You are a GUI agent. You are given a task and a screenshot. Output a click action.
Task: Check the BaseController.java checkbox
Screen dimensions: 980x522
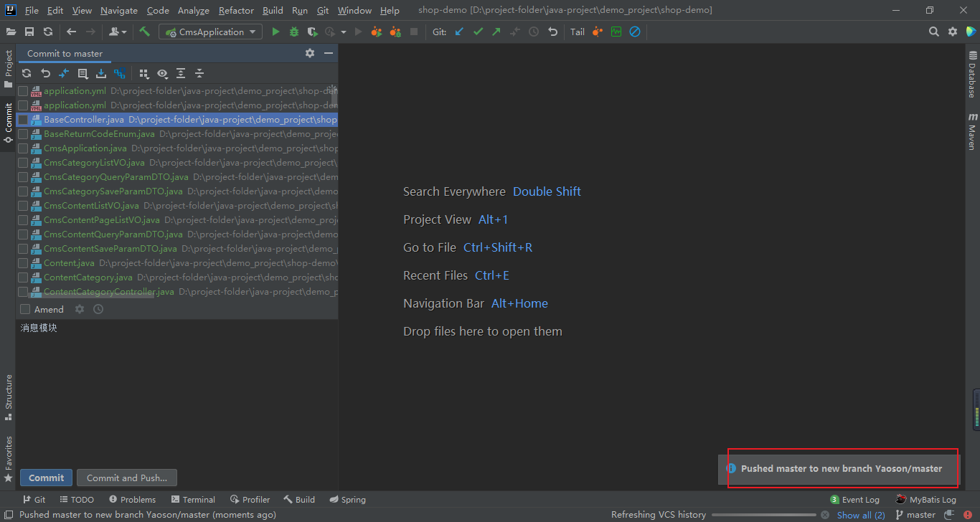23,120
